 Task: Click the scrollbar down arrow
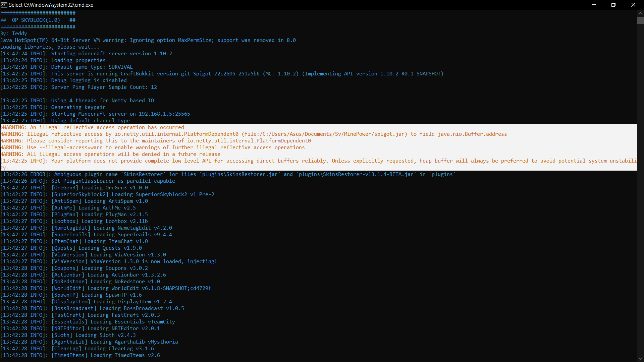(x=640, y=359)
